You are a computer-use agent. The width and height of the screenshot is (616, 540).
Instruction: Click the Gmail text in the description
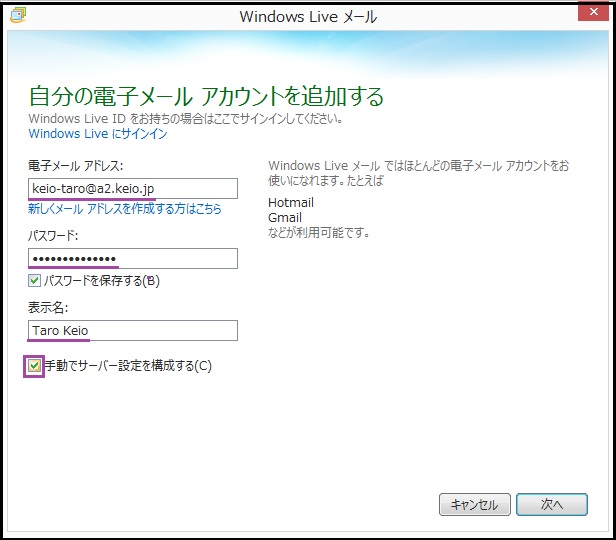pyautogui.click(x=285, y=218)
